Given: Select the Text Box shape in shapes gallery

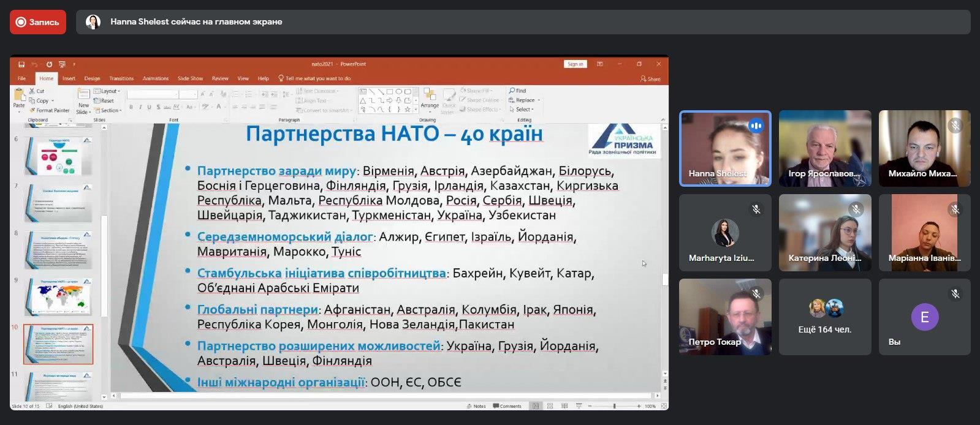Looking at the screenshot, I should (363, 91).
